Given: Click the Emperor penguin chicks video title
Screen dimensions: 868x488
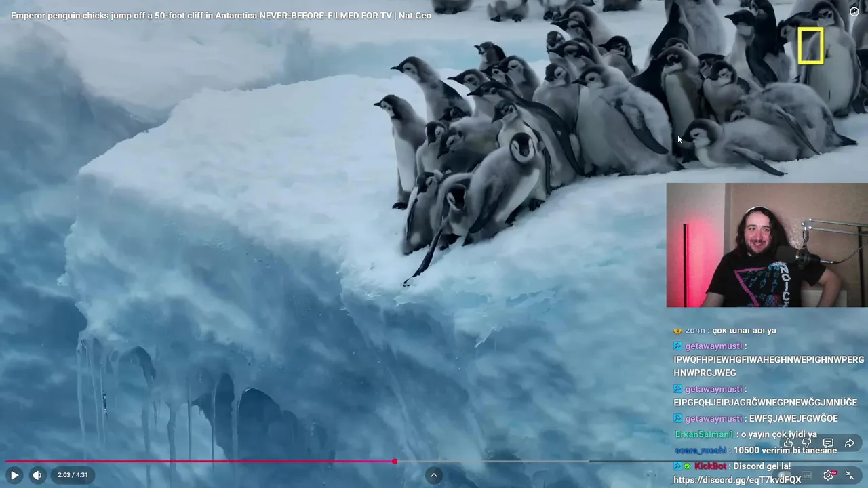Looking at the screenshot, I should [221, 15].
